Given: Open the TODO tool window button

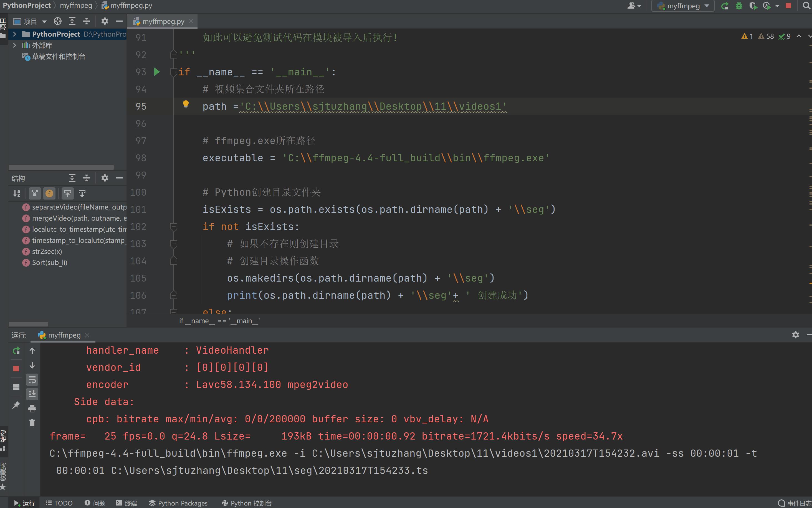Looking at the screenshot, I should click(x=59, y=503).
